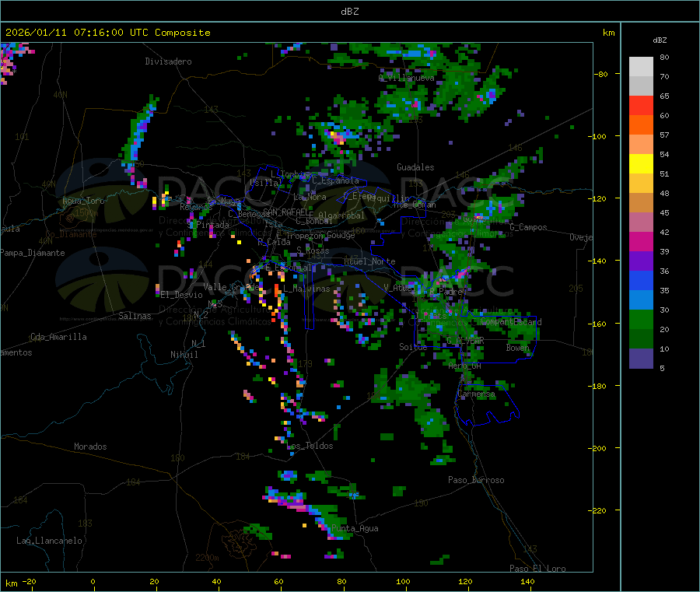Select the blue 35 dBZ legend swatch
The image size is (700, 592).
641,280
